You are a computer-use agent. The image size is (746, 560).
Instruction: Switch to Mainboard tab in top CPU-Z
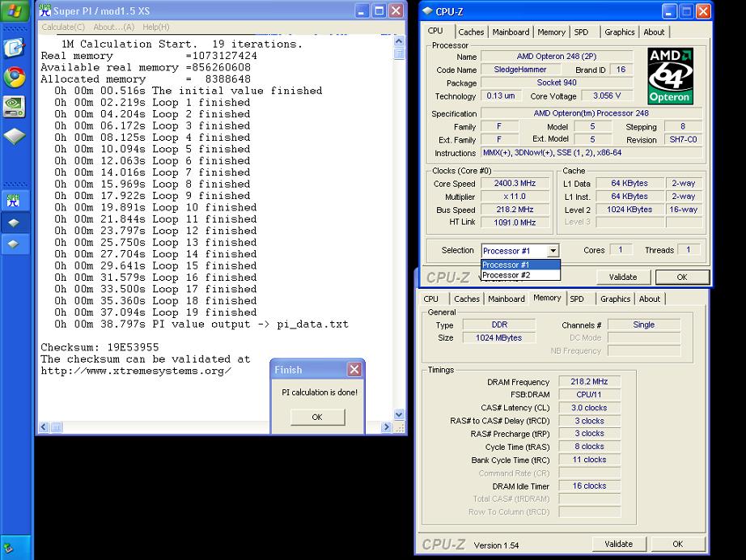point(511,32)
